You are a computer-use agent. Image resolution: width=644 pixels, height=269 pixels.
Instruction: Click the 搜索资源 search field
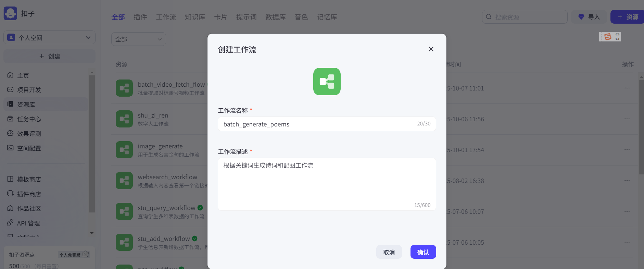(525, 17)
